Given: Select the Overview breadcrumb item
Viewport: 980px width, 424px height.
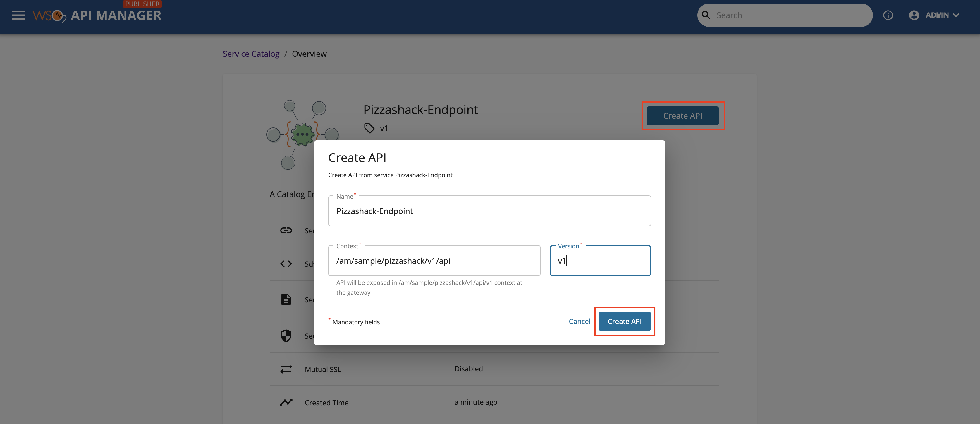Looking at the screenshot, I should coord(309,54).
